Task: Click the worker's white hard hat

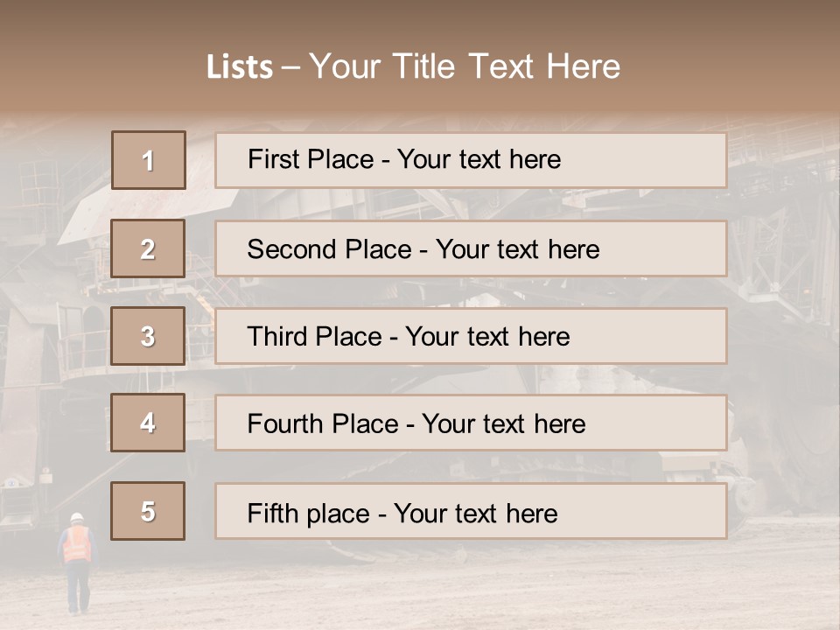Action: (77, 517)
